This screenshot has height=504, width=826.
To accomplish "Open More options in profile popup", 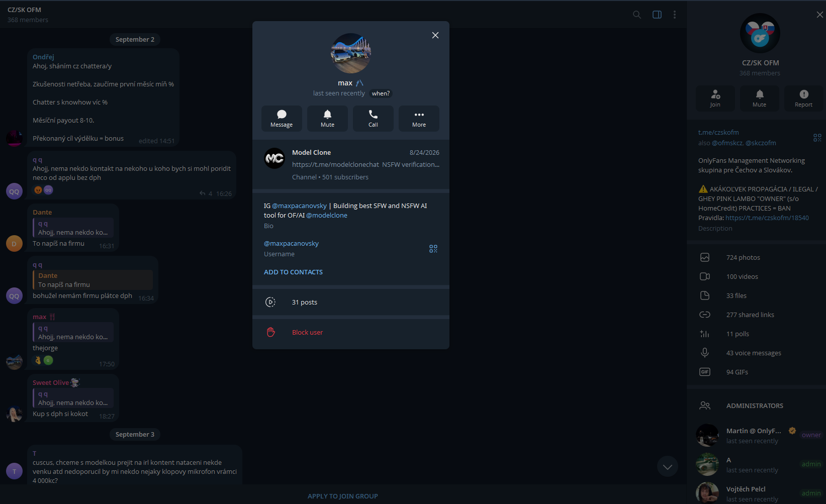I will 419,119.
